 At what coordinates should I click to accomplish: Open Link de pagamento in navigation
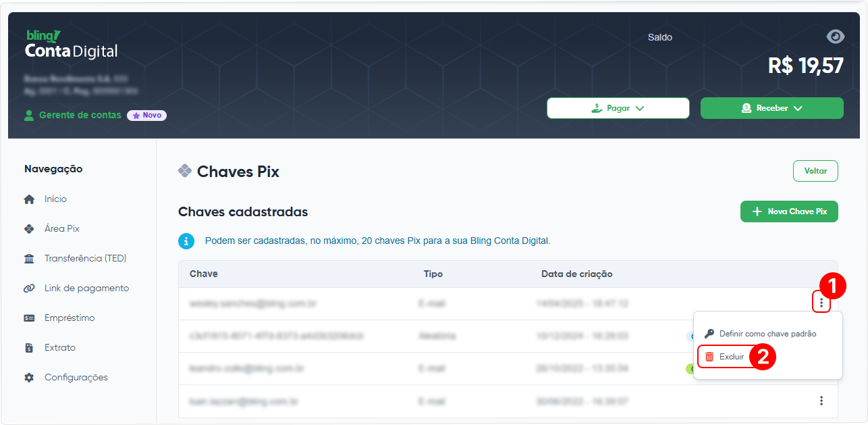point(76,289)
